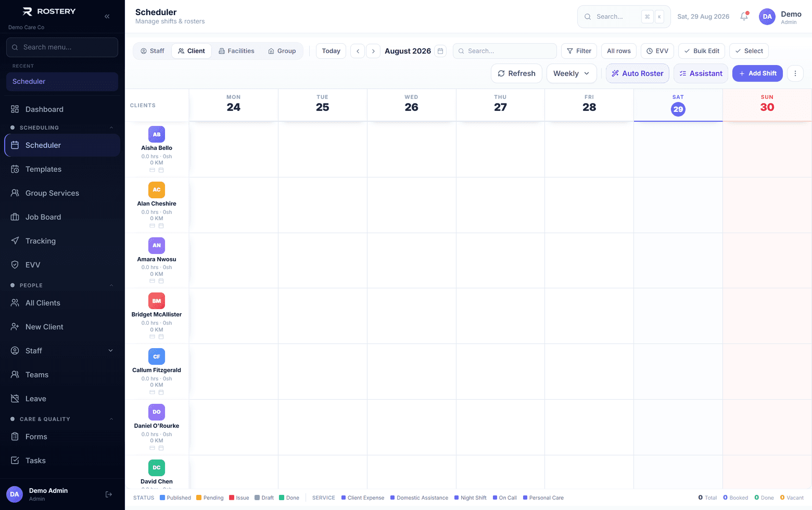Click card icon under Alan Cheshire
Screen dimensions: 812x510
(x=153, y=226)
